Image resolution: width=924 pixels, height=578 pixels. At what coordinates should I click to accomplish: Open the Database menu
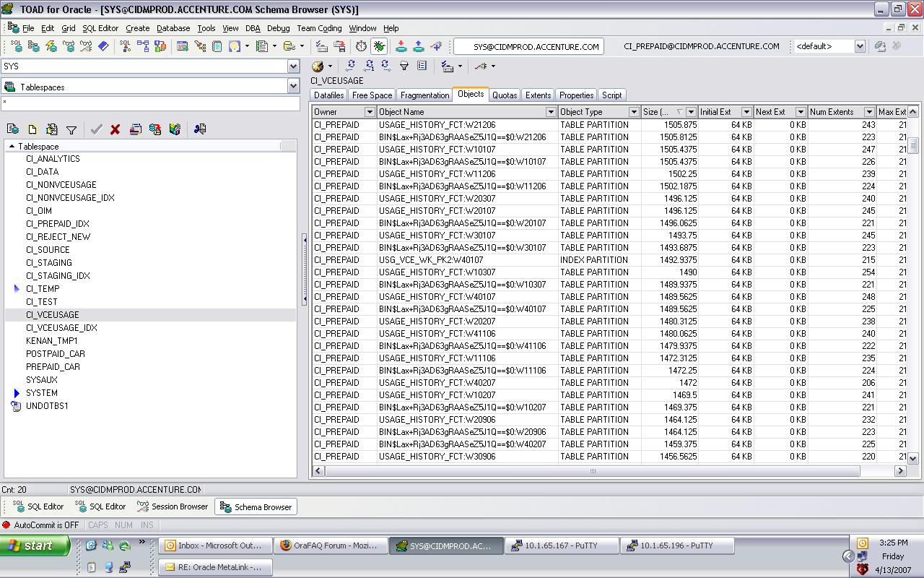[x=173, y=28]
